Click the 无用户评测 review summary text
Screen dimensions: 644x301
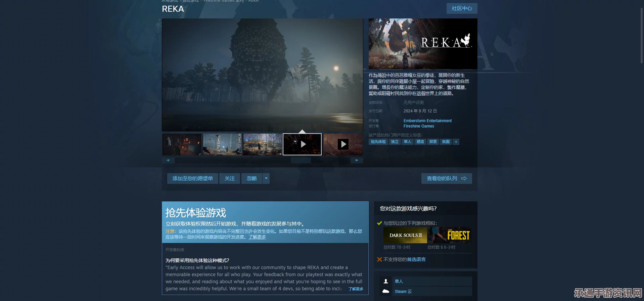(x=414, y=103)
